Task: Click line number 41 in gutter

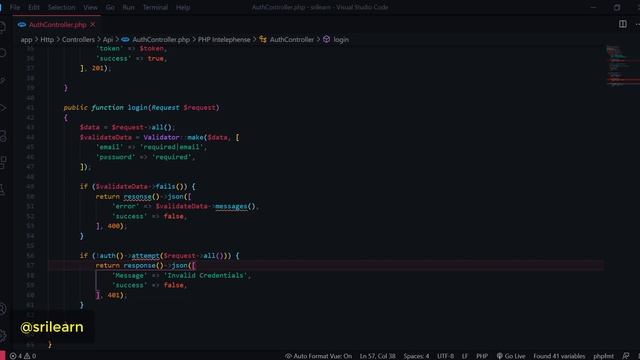Action: coord(31,108)
